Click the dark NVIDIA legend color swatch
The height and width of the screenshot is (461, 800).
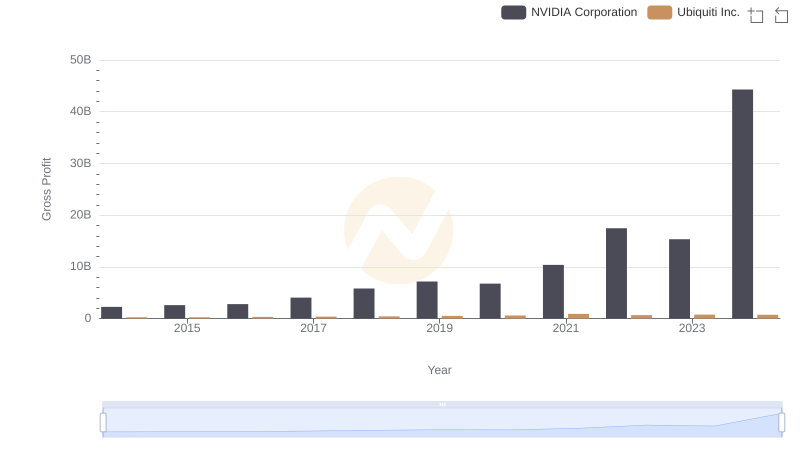point(514,12)
